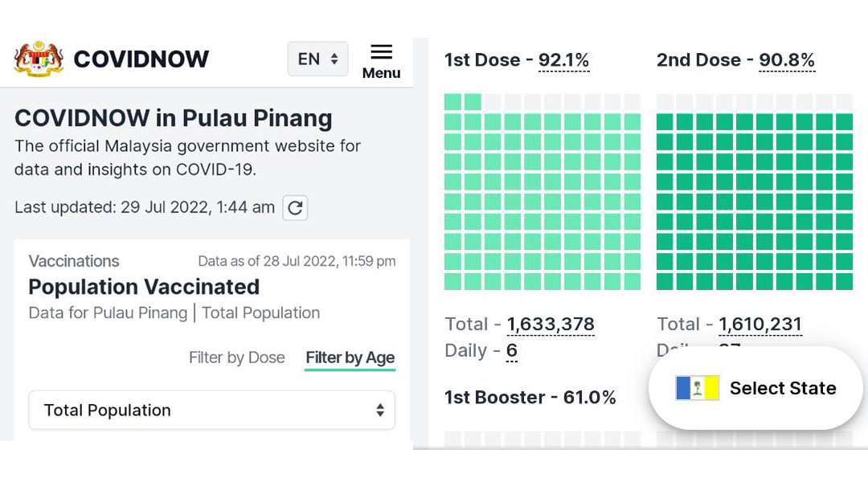Refresh data with the reload icon

point(295,208)
